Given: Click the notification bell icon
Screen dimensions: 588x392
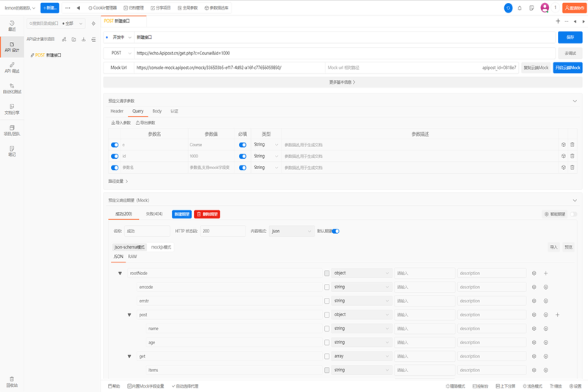Looking at the screenshot, I should (520, 8).
